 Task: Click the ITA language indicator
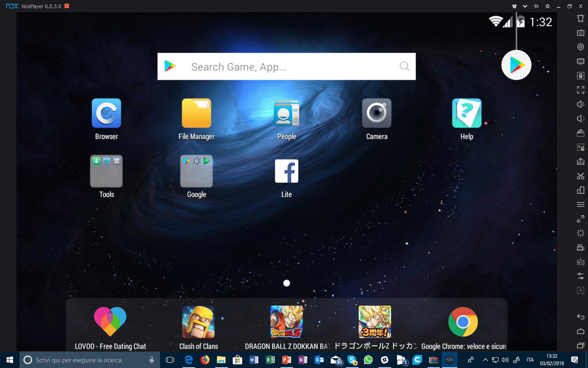click(x=530, y=360)
